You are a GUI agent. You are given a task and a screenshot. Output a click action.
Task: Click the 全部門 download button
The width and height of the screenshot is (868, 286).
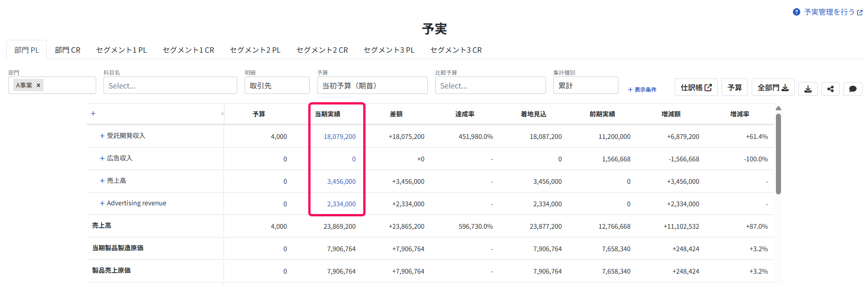tap(773, 88)
